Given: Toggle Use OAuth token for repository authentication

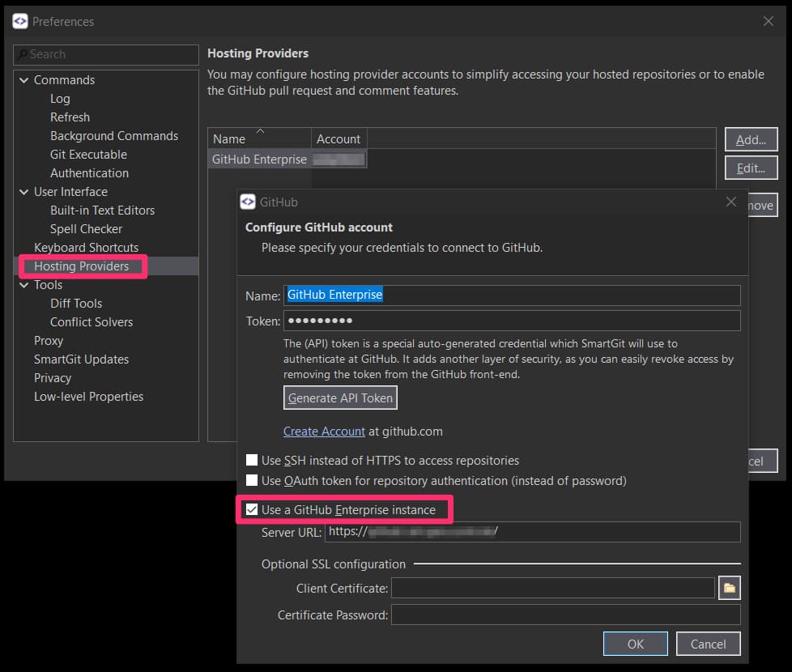Looking at the screenshot, I should pos(252,481).
